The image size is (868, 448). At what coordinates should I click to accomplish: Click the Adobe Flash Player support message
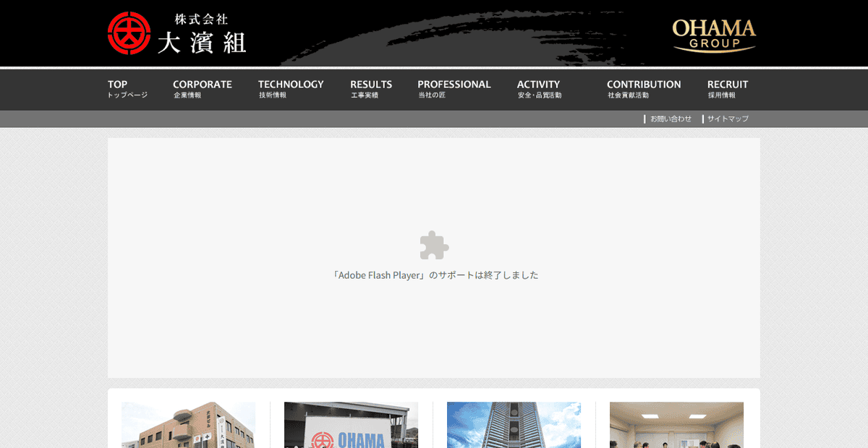click(x=435, y=275)
